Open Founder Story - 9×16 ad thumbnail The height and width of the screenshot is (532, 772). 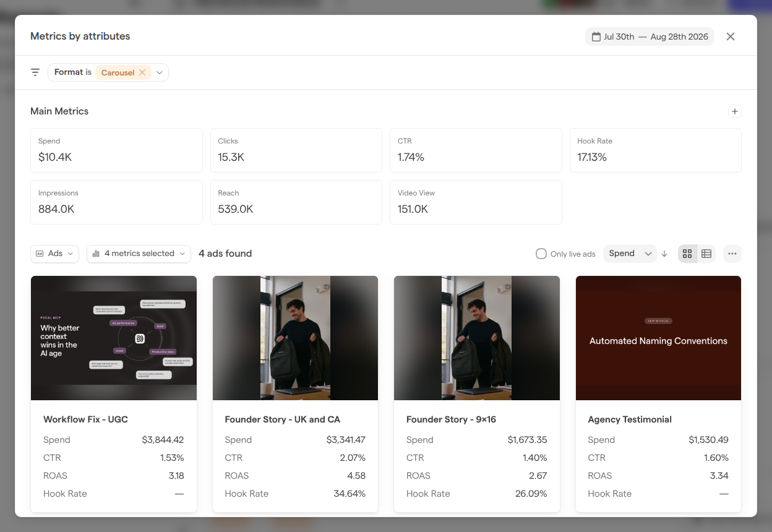click(477, 338)
